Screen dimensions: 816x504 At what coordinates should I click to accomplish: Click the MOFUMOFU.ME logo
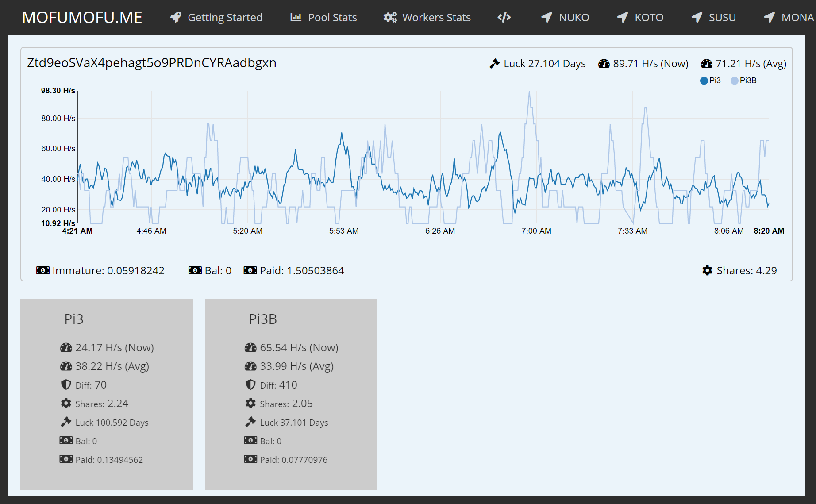point(82,17)
